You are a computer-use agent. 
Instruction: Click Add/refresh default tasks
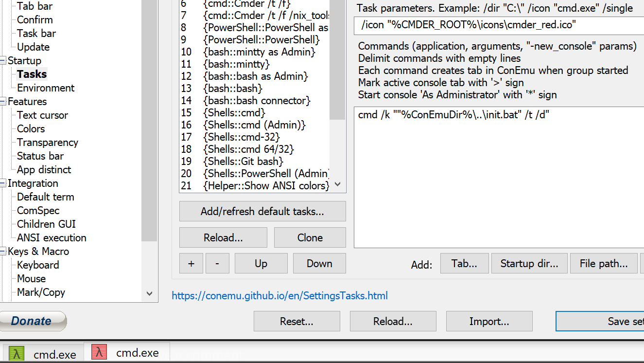coord(262,211)
